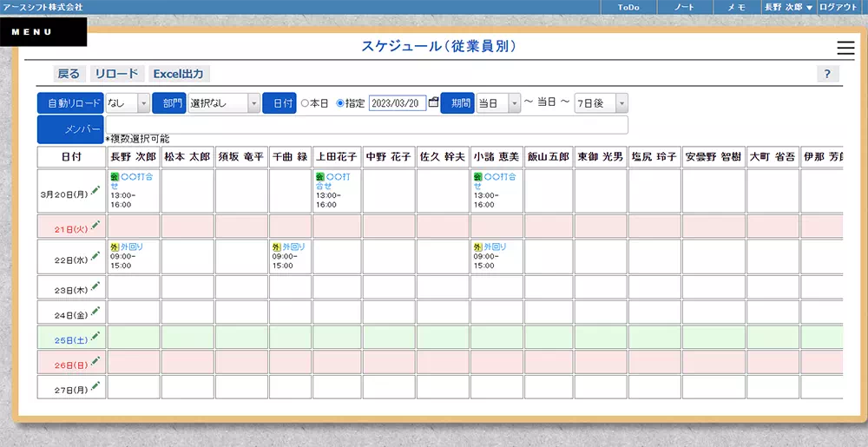Select the 本日 radio button
The width and height of the screenshot is (868, 447).
click(304, 103)
